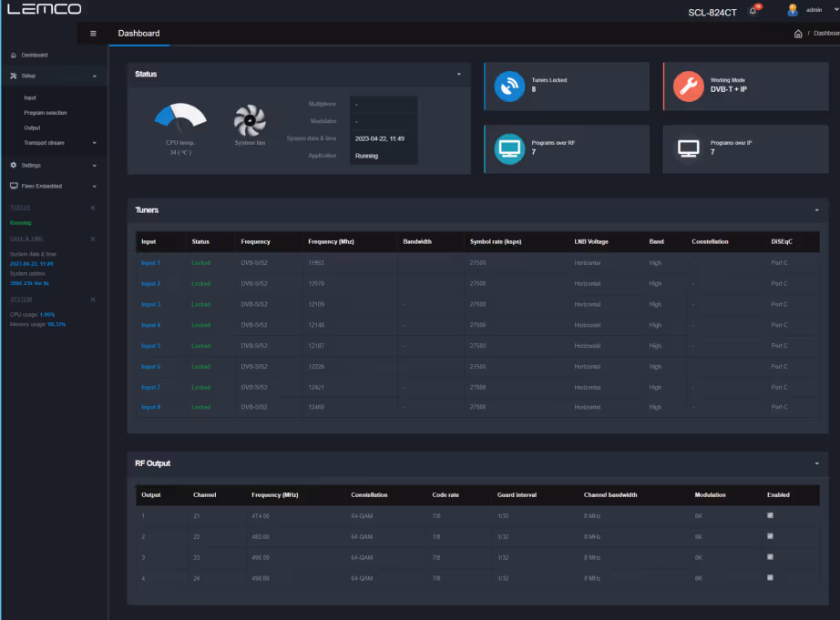Click the Setup tools icon in sidebar
The width and height of the screenshot is (840, 620).
coord(14,76)
